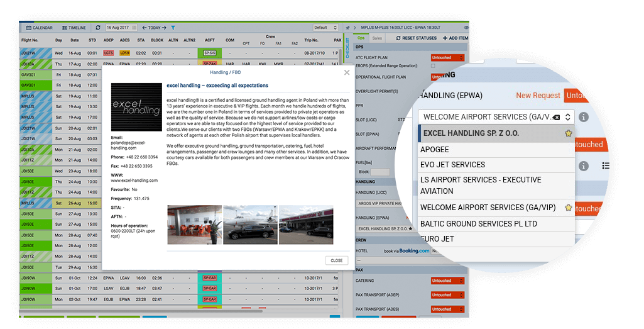
Task: Click the Trip No. column header
Action: click(x=312, y=40)
